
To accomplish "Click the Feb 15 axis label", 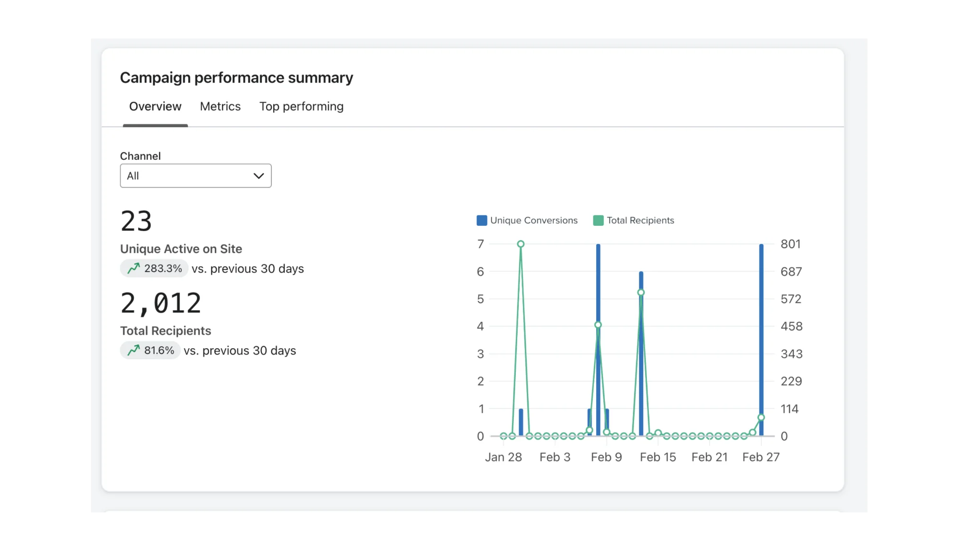I will [658, 457].
